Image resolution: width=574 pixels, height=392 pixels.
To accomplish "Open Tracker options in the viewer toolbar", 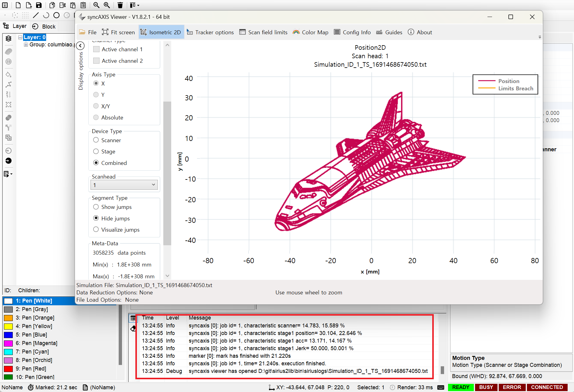I will pyautogui.click(x=210, y=32).
